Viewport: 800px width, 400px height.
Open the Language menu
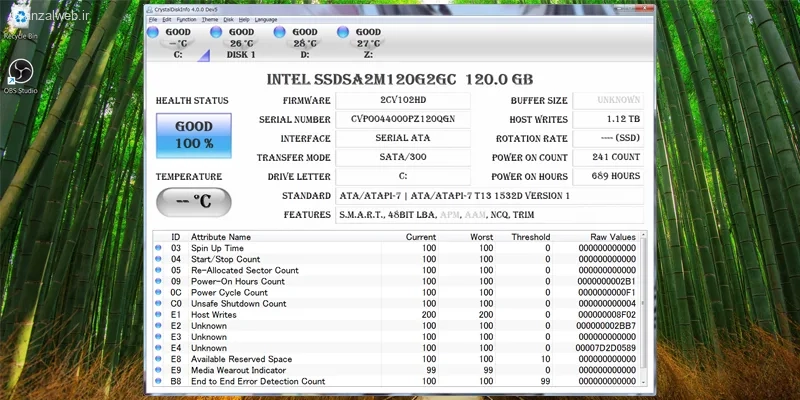point(266,20)
